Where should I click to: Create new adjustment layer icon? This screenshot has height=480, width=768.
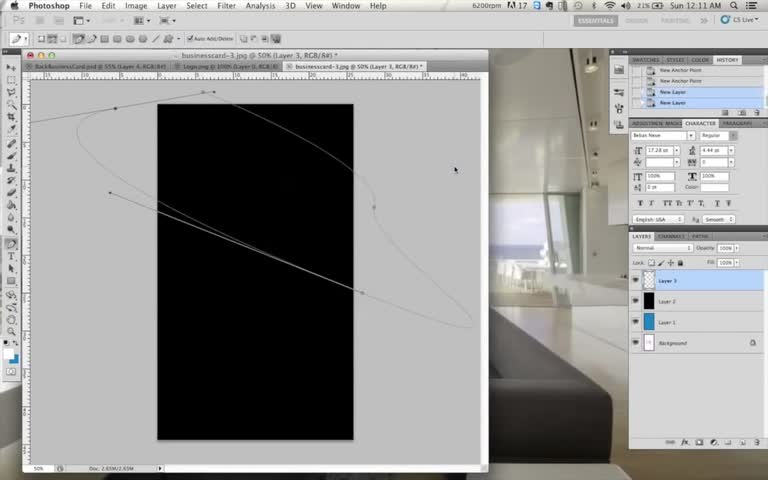pyautogui.click(x=714, y=442)
